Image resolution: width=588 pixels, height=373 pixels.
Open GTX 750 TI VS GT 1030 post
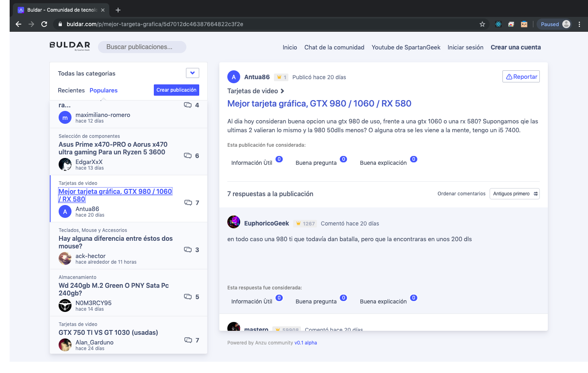point(108,332)
